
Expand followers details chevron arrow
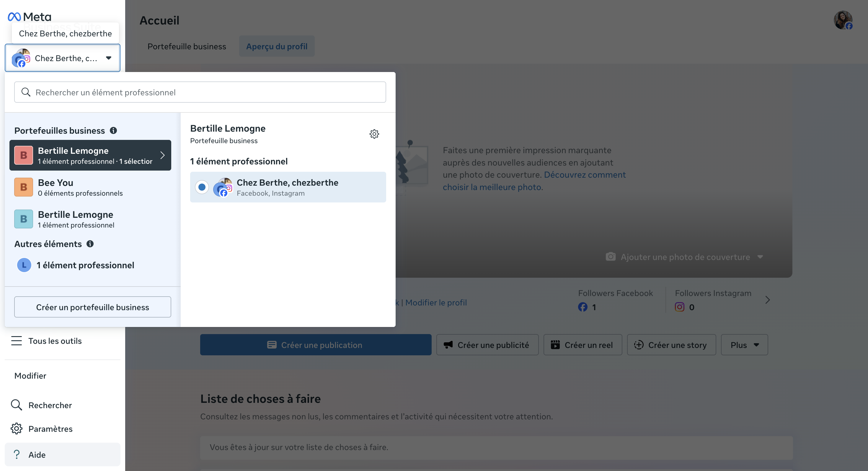point(767,300)
